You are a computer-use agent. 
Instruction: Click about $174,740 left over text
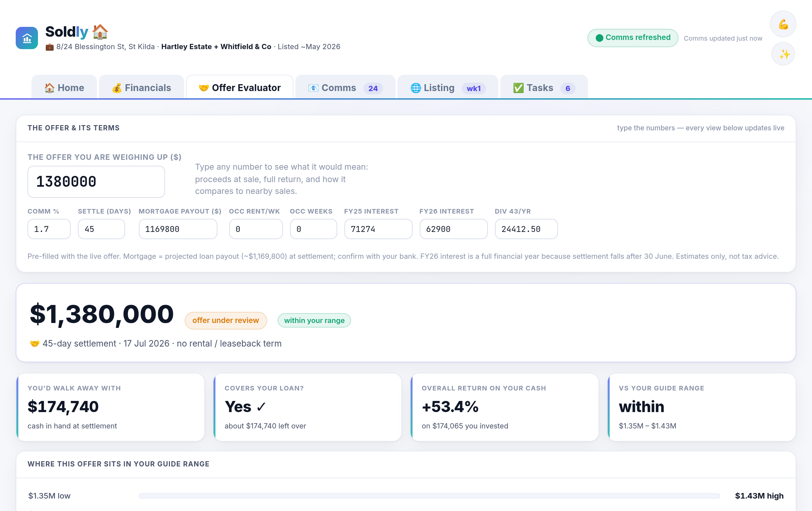point(265,426)
